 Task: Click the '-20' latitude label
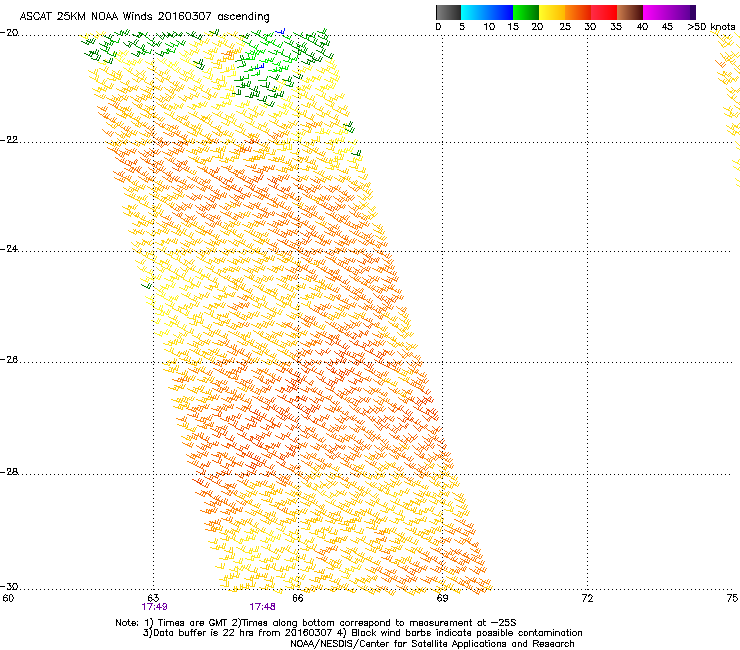9,33
